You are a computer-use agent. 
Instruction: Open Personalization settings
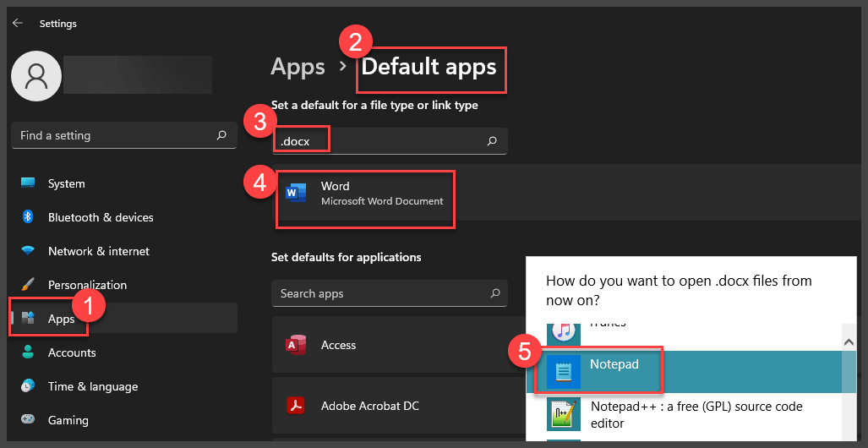pos(124,285)
